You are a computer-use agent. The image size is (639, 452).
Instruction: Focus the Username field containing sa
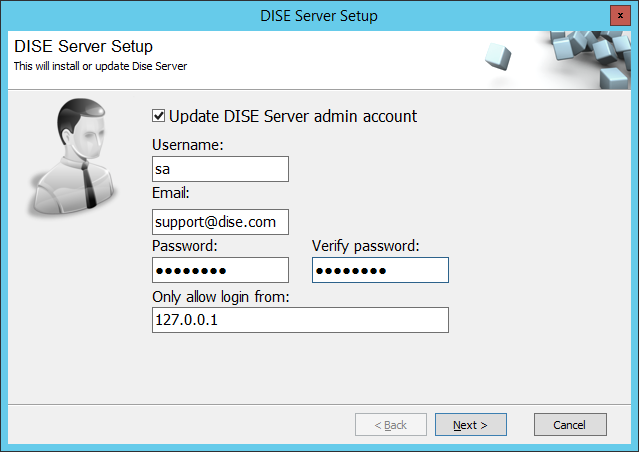(220, 169)
